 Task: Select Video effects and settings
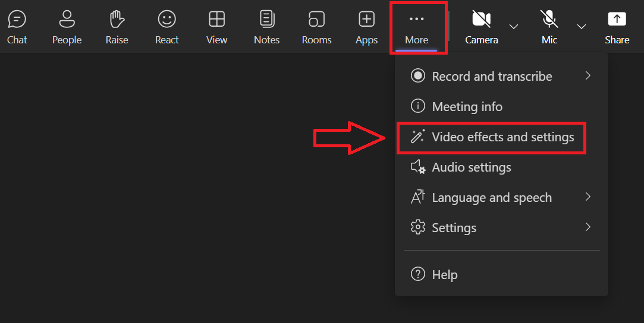point(502,137)
